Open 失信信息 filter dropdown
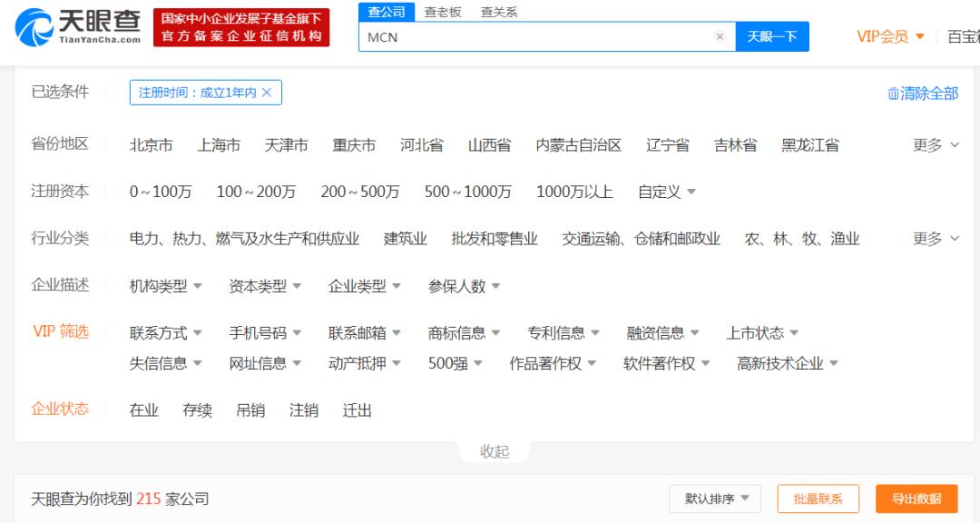The width and height of the screenshot is (980, 523). 165,363
